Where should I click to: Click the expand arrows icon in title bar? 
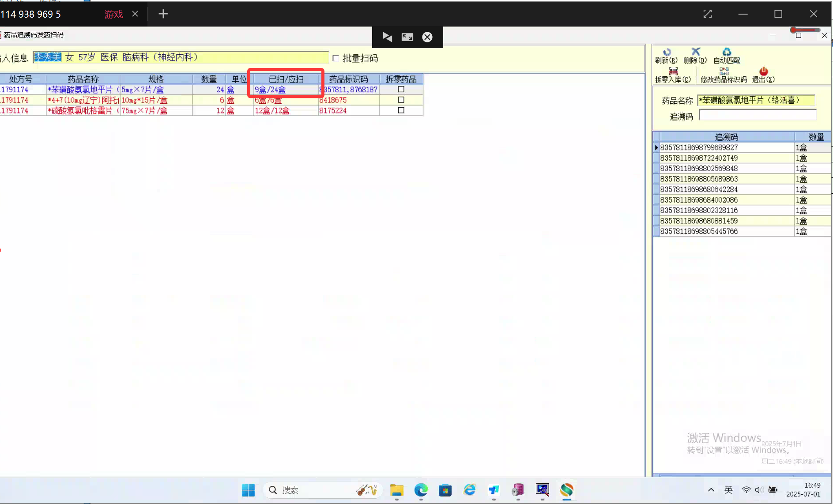pos(708,14)
